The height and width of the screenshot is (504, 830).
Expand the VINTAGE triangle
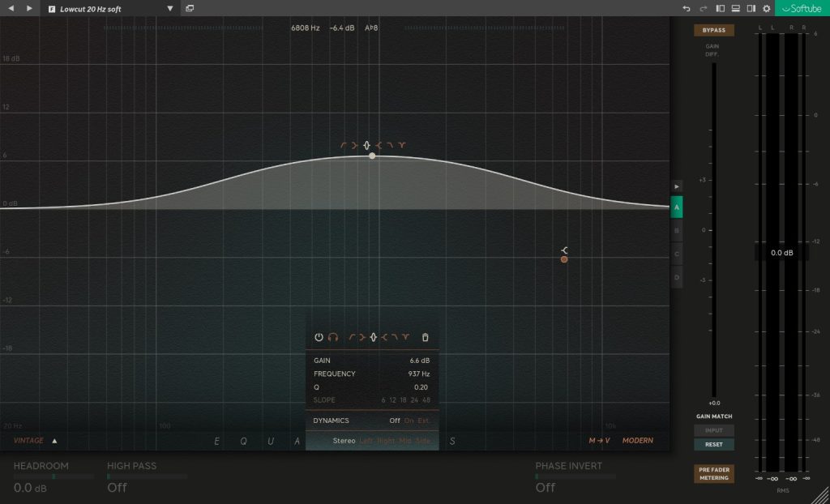(x=55, y=442)
